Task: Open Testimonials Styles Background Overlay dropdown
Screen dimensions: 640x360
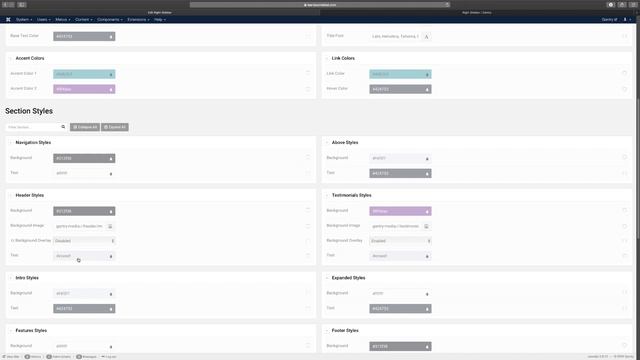Action: [400, 241]
